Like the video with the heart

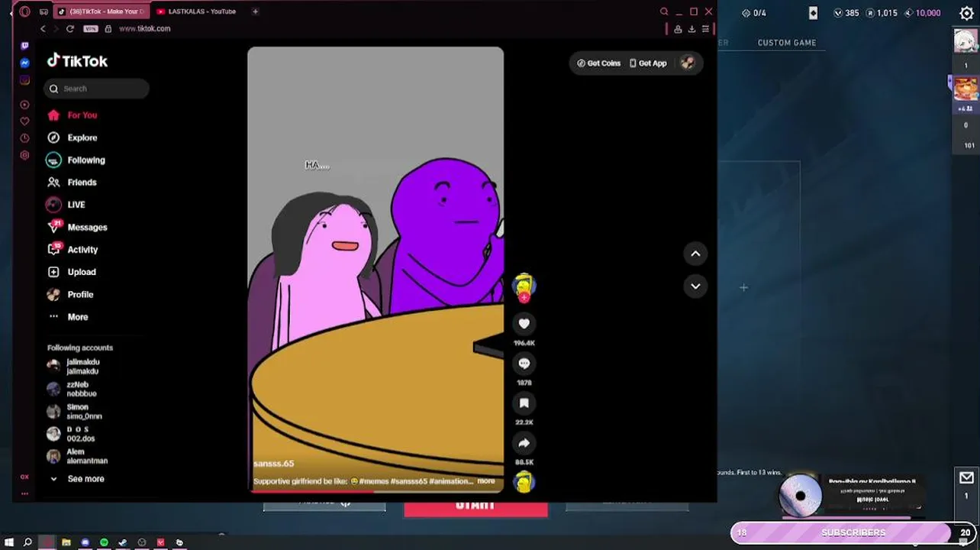[x=524, y=324]
